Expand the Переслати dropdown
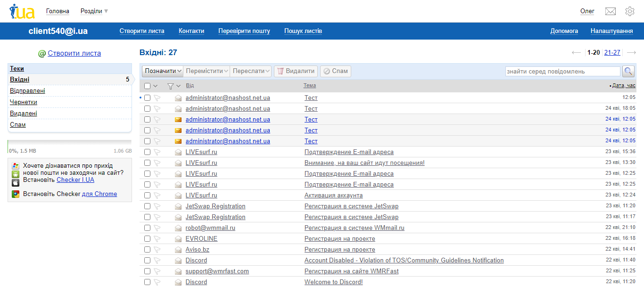Viewport: 644px width, 286px height. 251,71
